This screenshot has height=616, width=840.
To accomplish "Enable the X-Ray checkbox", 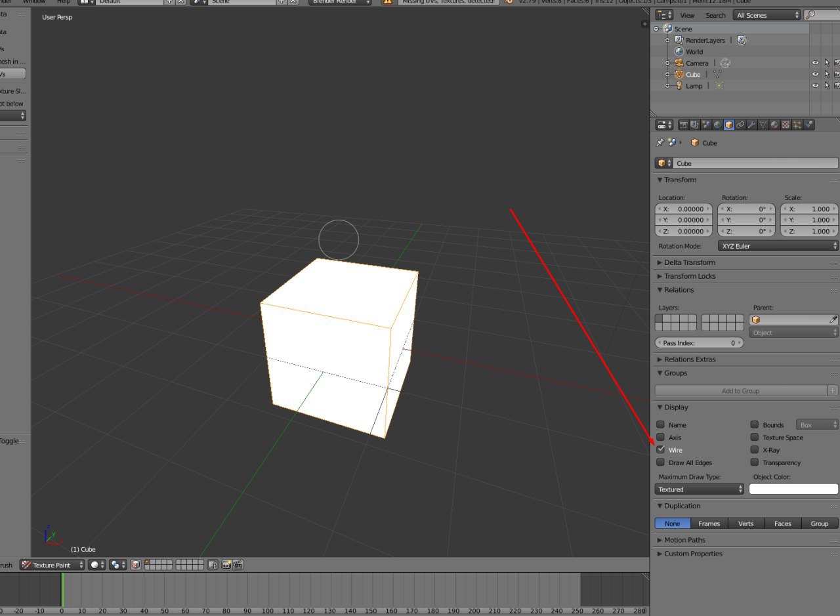I will click(755, 449).
